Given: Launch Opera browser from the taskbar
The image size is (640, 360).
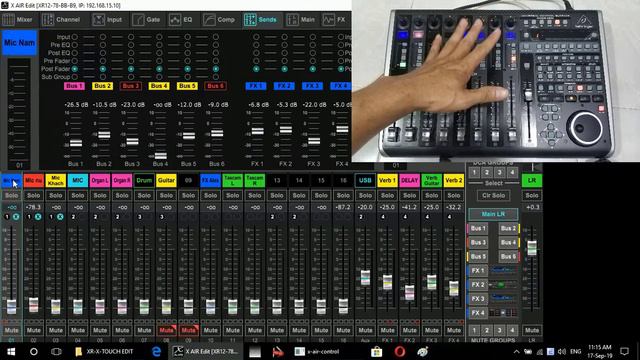Looking at the screenshot, I should point(400,351).
